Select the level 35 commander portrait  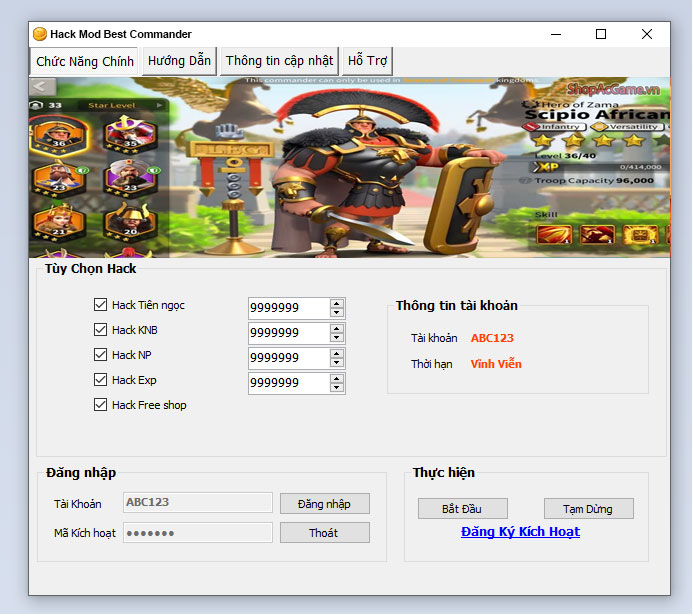[129, 133]
